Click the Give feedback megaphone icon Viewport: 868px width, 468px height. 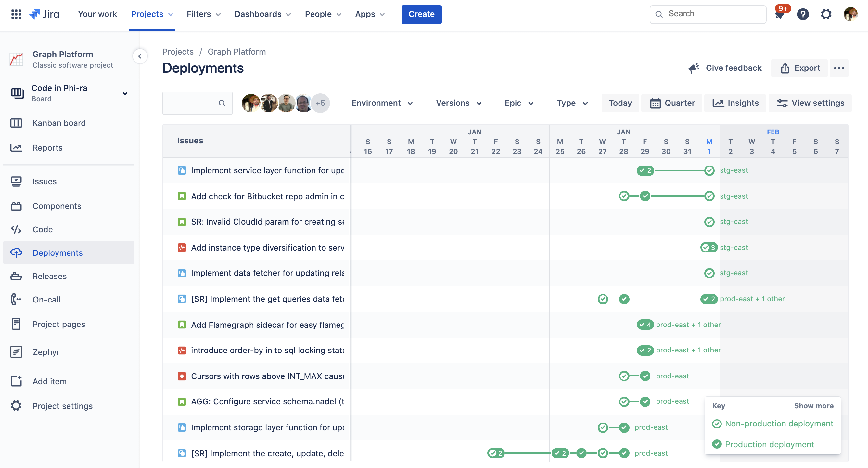coord(694,68)
